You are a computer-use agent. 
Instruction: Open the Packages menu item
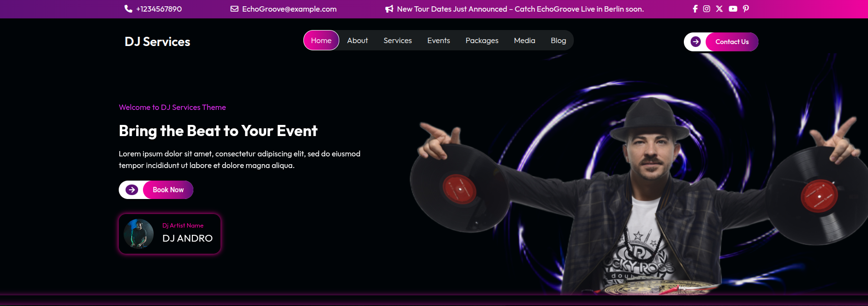click(x=482, y=41)
